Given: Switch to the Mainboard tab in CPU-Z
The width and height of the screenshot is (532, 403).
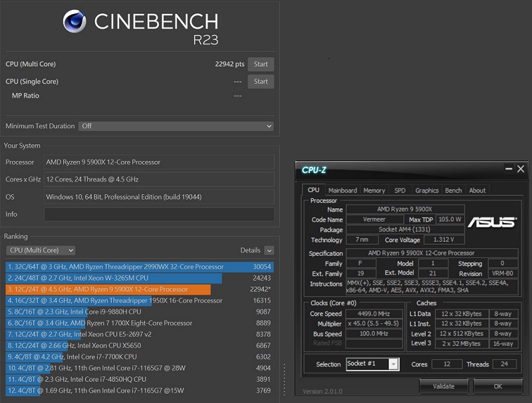Looking at the screenshot, I should click(x=342, y=190).
